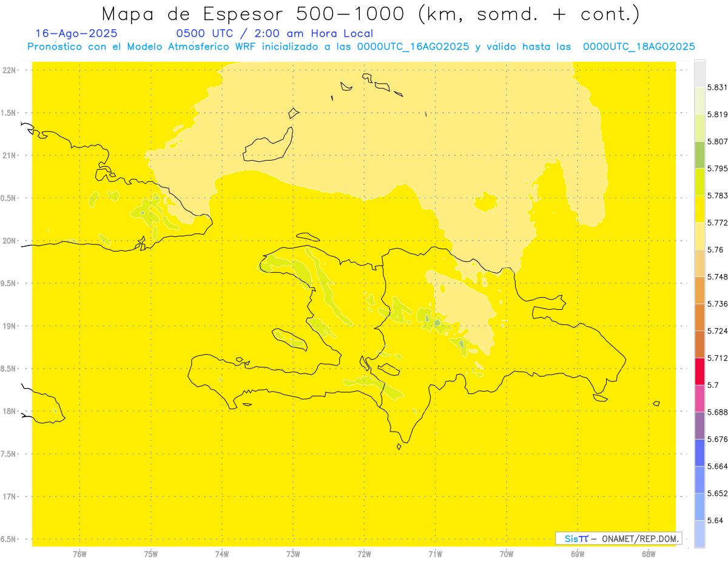The image size is (728, 562).
Task: Click the '0500 UTC / 2:00 am Hora Local' text
Action: click(x=274, y=34)
